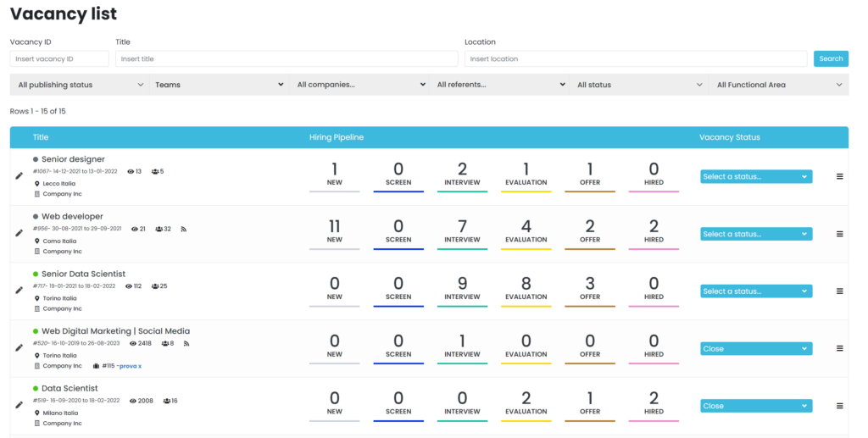
Task: Click pencil icon beside Data Scientist vacancy
Action: [19, 405]
